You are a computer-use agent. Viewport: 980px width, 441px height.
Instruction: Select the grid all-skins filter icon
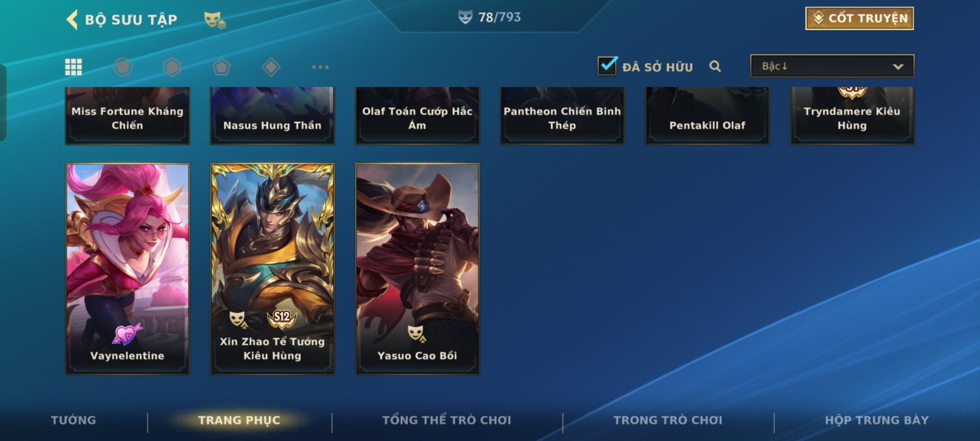(73, 67)
